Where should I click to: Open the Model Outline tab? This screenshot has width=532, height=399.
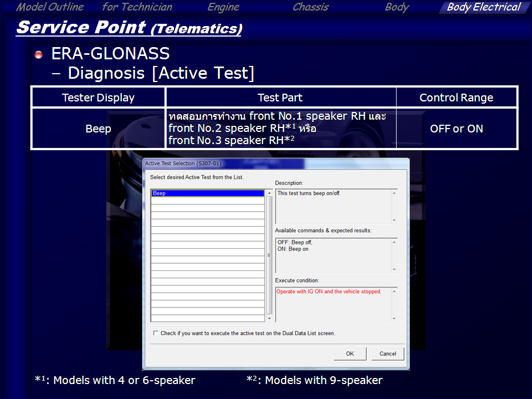(x=50, y=7)
